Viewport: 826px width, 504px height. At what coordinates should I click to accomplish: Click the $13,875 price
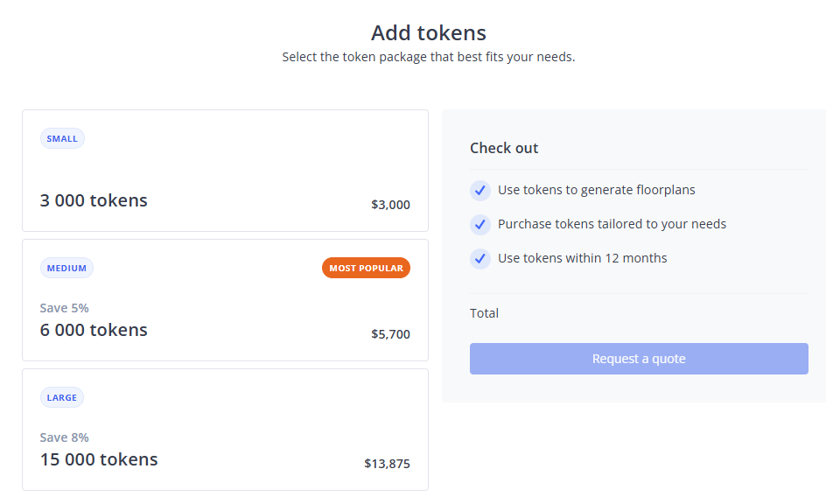[x=387, y=464]
